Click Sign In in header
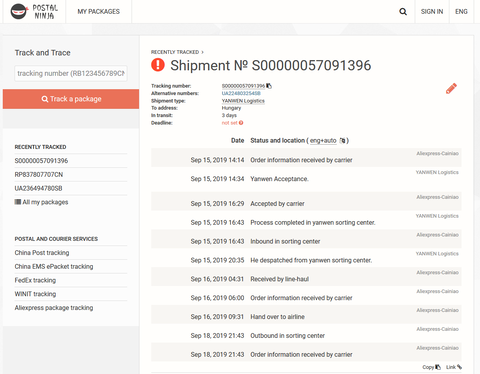This screenshot has height=374, width=480. (x=432, y=12)
